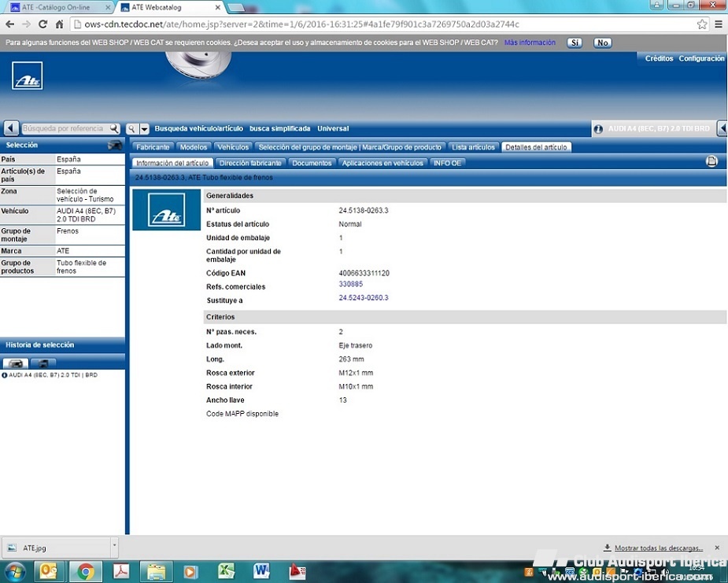Click the Universal search link
728x583 pixels.
(x=333, y=128)
